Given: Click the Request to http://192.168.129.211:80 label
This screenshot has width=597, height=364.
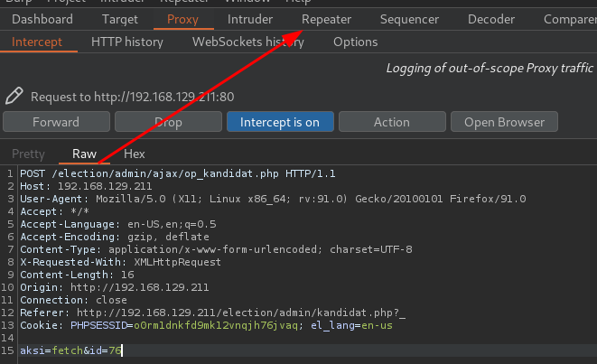Looking at the screenshot, I should point(132,97).
